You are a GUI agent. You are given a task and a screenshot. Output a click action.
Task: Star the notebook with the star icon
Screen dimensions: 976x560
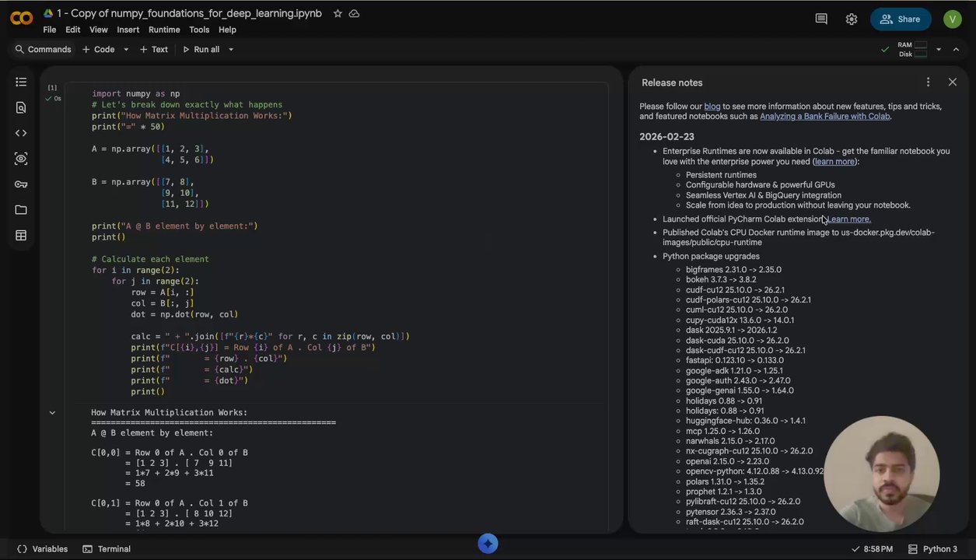click(338, 13)
